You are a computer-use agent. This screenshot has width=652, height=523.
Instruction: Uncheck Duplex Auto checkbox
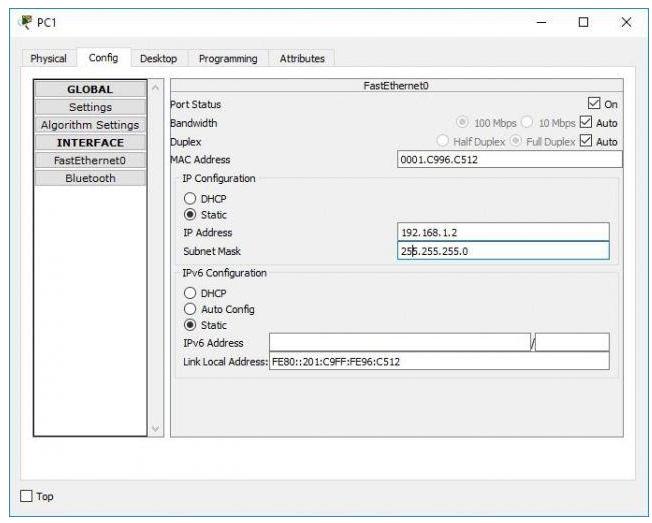click(585, 141)
